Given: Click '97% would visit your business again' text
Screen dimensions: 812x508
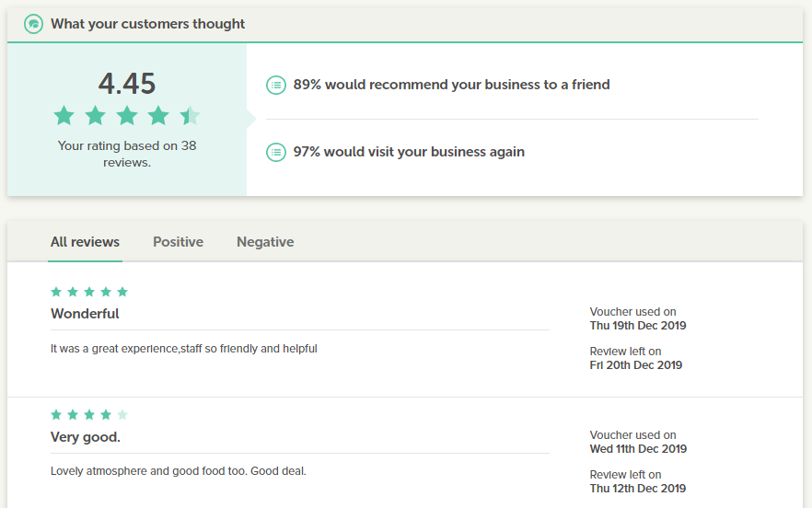Looking at the screenshot, I should pyautogui.click(x=409, y=152).
